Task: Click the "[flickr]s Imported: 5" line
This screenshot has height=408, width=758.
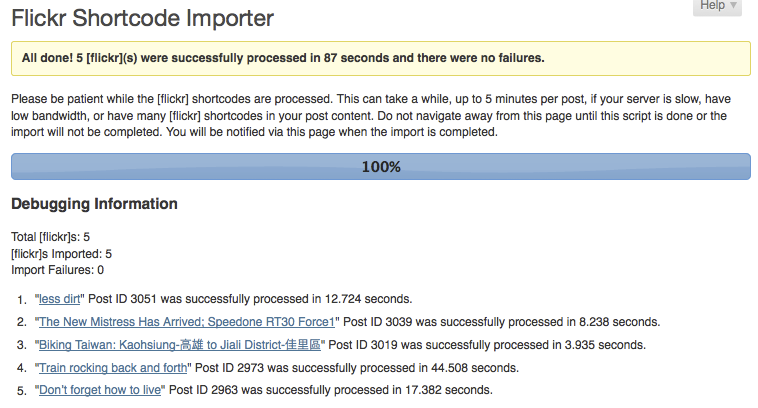Action: coord(61,254)
